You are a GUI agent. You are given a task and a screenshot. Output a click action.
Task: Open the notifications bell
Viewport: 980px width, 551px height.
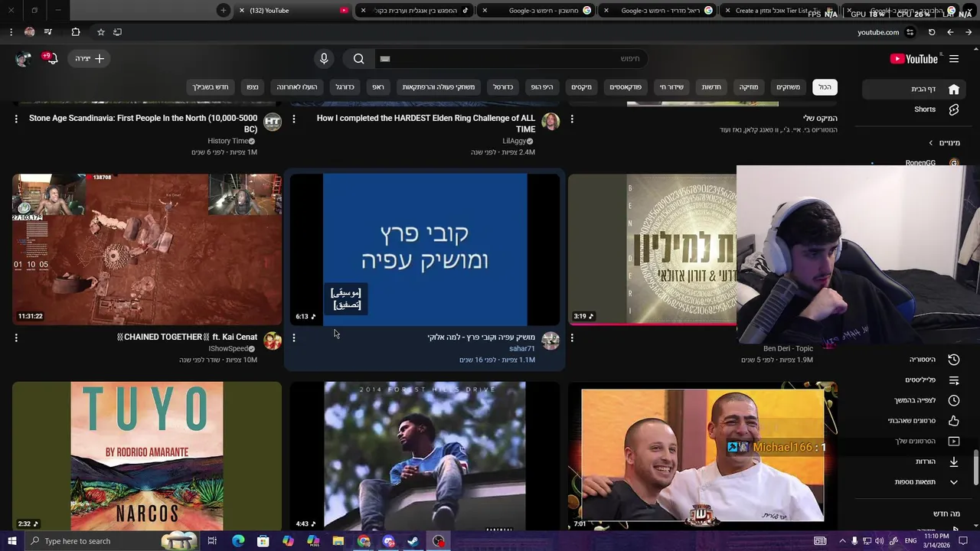[x=51, y=59]
